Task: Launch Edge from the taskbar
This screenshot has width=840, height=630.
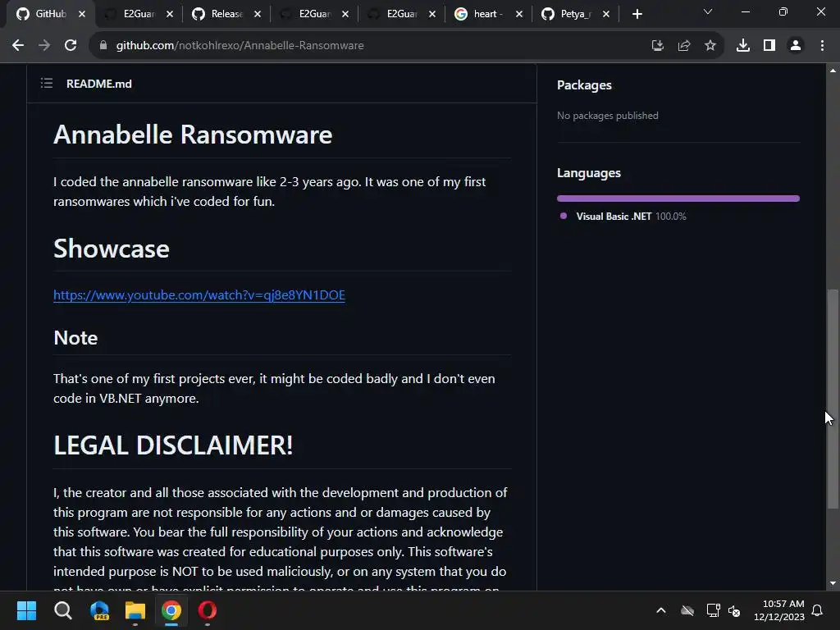Action: click(x=99, y=610)
